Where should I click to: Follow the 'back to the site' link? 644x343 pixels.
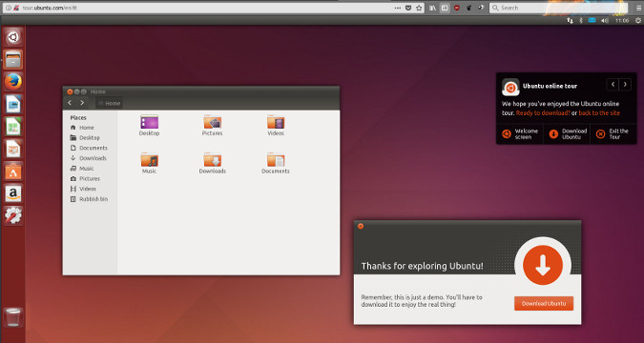tap(599, 112)
